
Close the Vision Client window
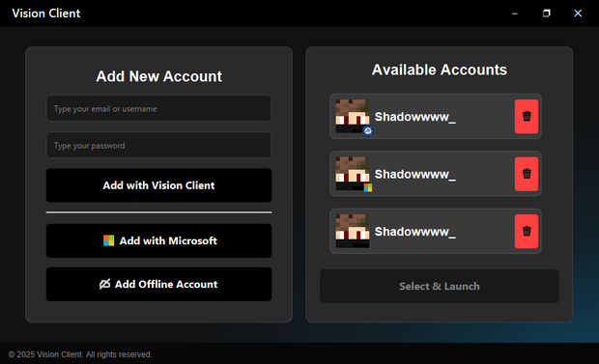[578, 14]
